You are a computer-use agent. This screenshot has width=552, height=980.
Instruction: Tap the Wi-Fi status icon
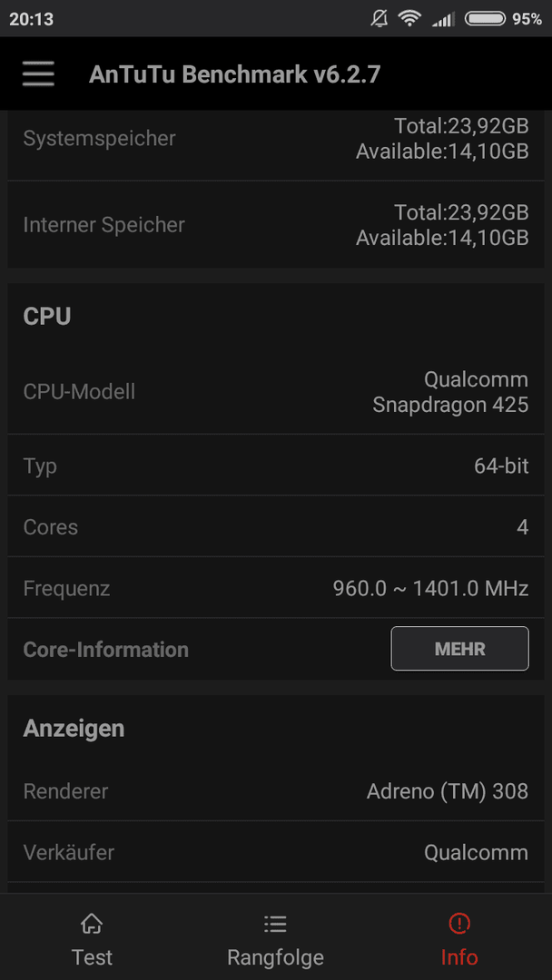point(409,19)
